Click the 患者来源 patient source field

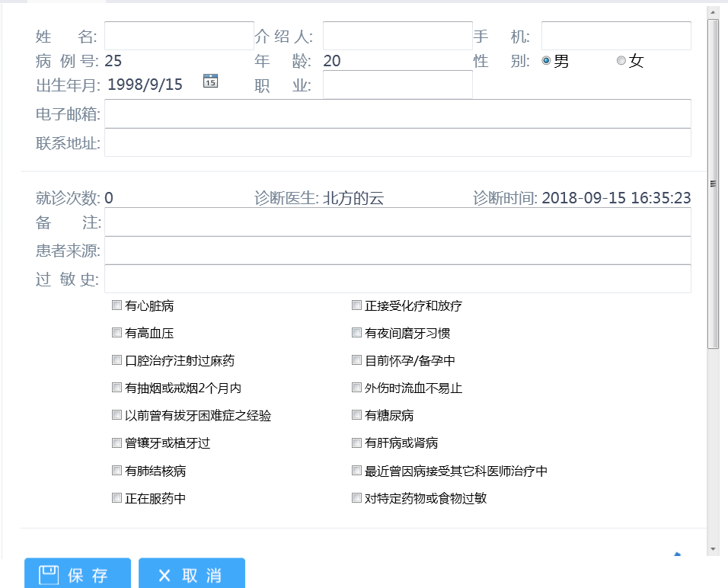tap(398, 251)
